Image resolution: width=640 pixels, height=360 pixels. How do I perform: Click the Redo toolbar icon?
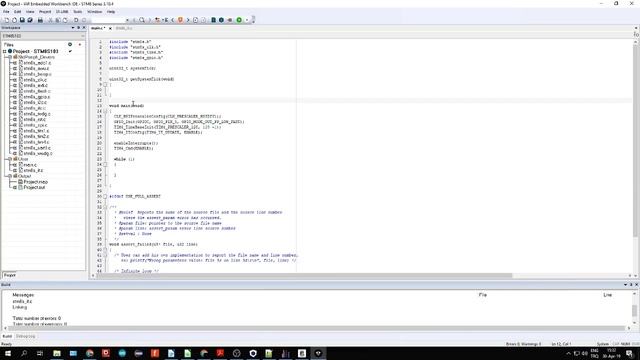(84, 20)
